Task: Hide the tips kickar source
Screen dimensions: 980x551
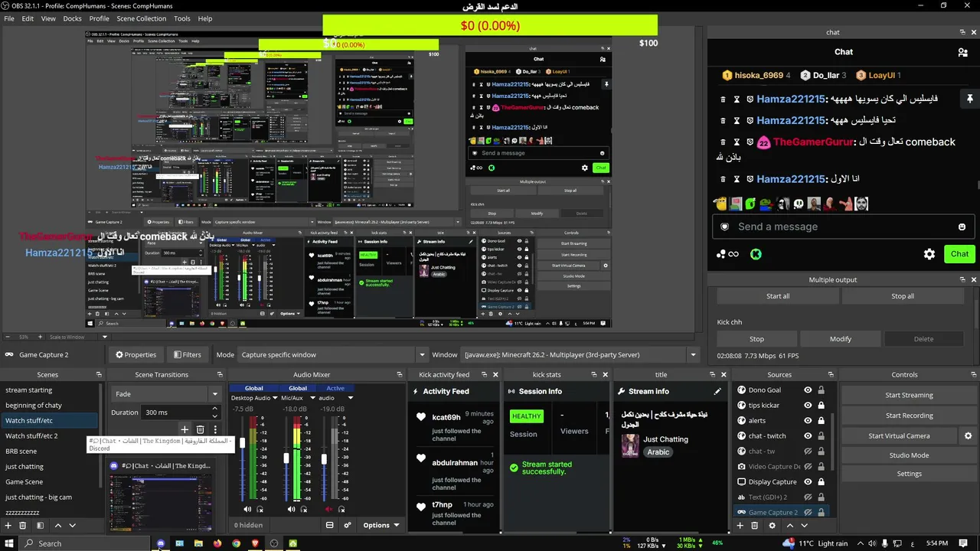Action: click(807, 406)
